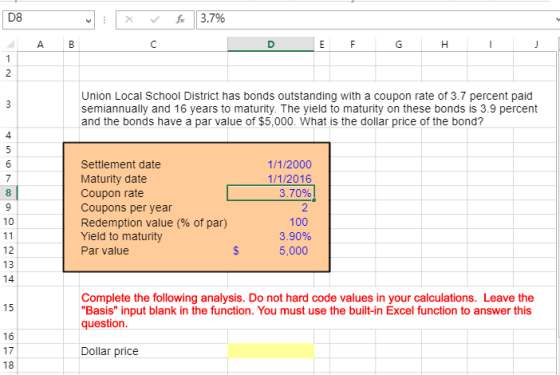Select row 1 header
Screen dimensions: 560x375
8,59
